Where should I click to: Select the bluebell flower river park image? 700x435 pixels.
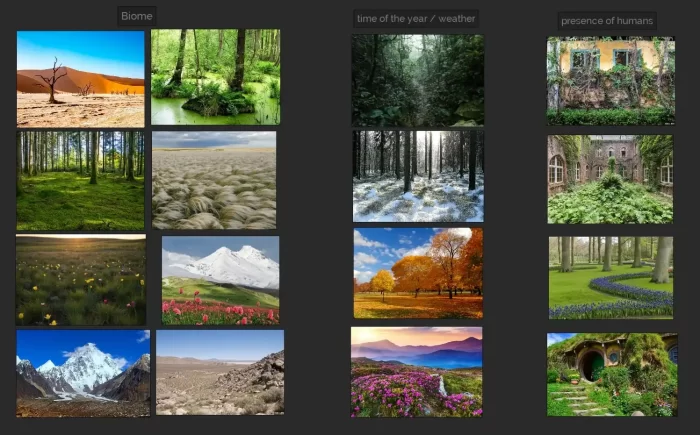tap(610, 277)
